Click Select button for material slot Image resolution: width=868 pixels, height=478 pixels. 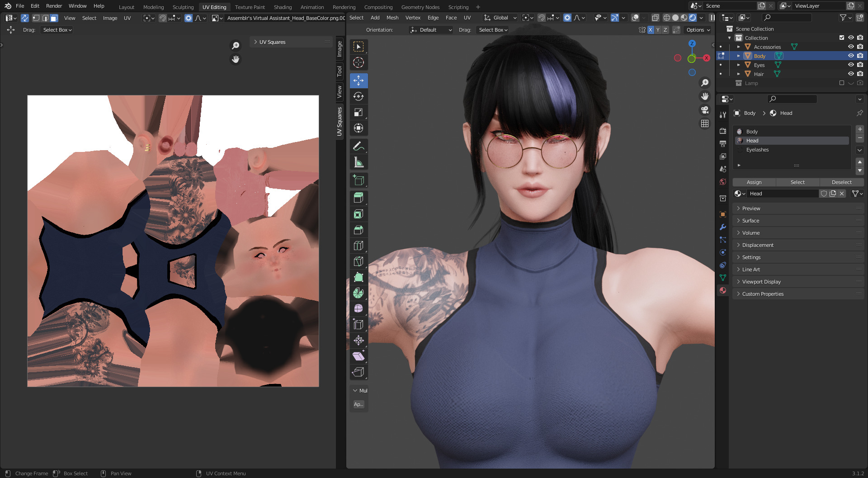pos(797,182)
